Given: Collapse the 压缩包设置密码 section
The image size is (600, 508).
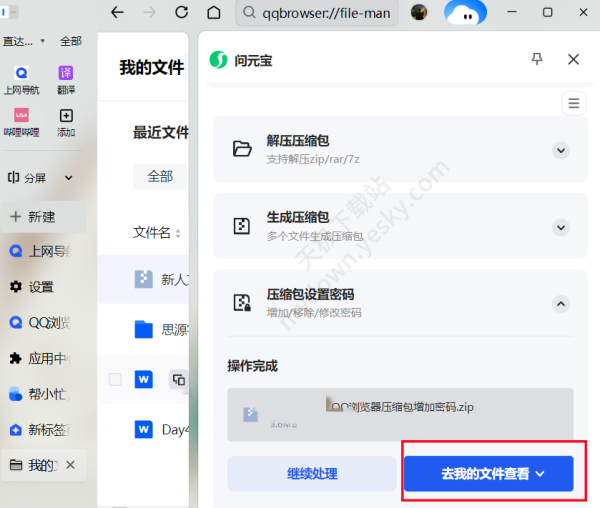Looking at the screenshot, I should (x=561, y=303).
